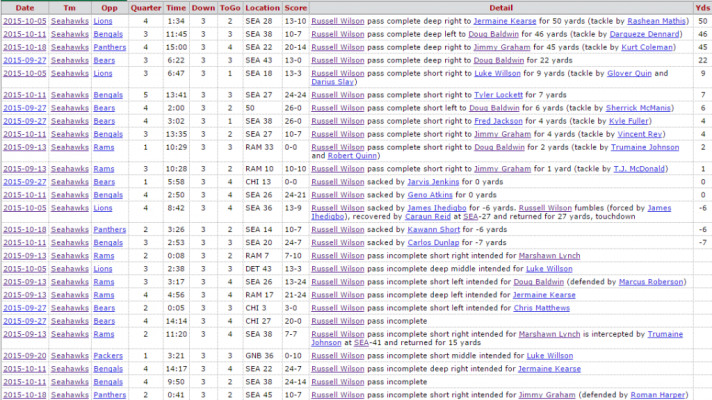Screen dimensions: 712x400
Task: Open Kawann Short player link
Action: 433,230
